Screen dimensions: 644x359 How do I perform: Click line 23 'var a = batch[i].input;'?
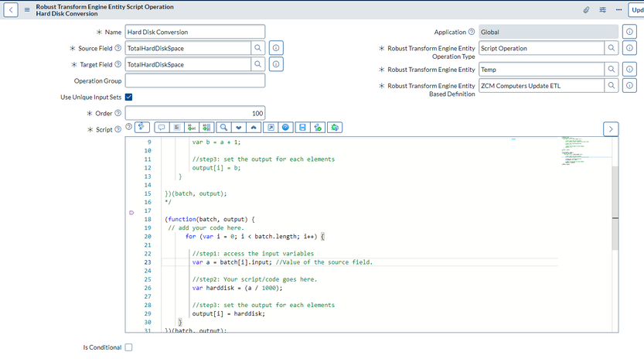(x=232, y=262)
